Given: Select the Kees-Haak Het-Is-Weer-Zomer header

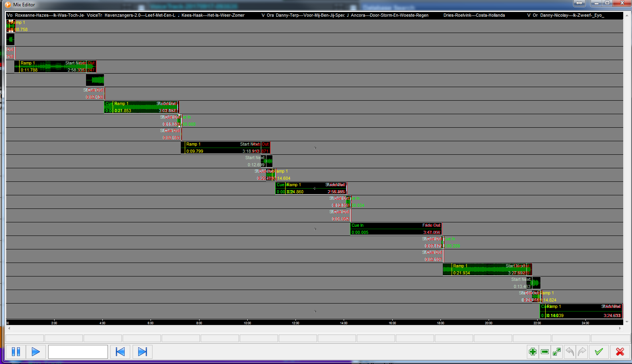Looking at the screenshot, I should [x=213, y=15].
